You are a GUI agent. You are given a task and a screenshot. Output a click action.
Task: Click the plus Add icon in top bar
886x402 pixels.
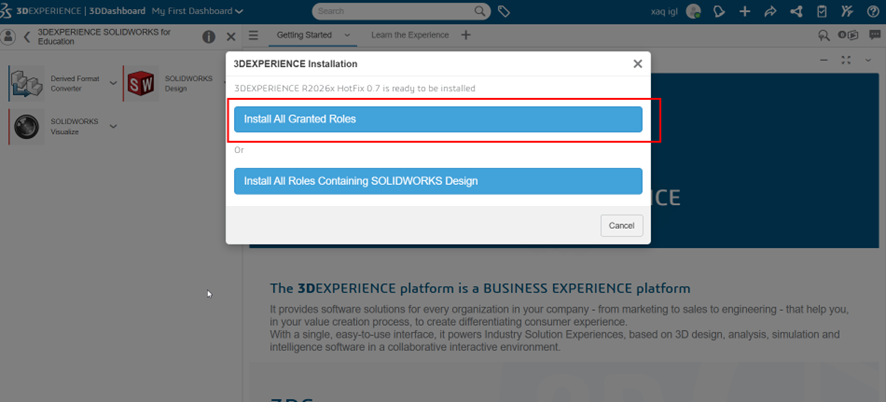tap(745, 12)
